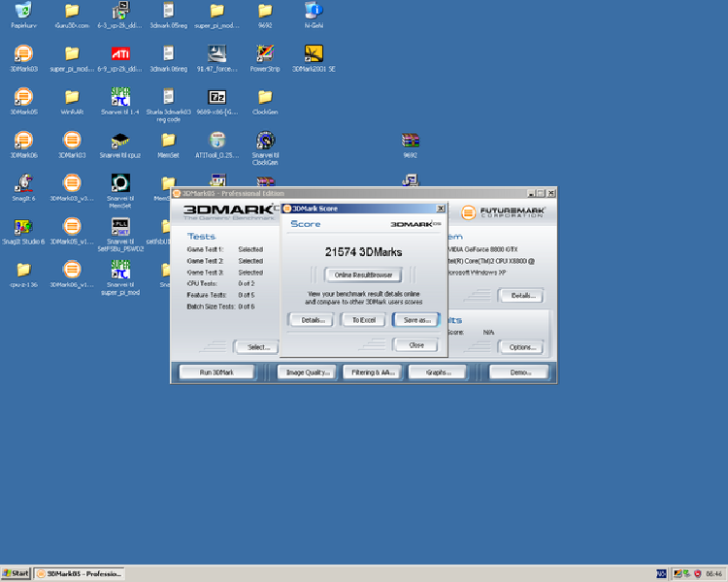Select 3DMark05 taskbar button
This screenshot has height=582, width=728.
[x=80, y=573]
